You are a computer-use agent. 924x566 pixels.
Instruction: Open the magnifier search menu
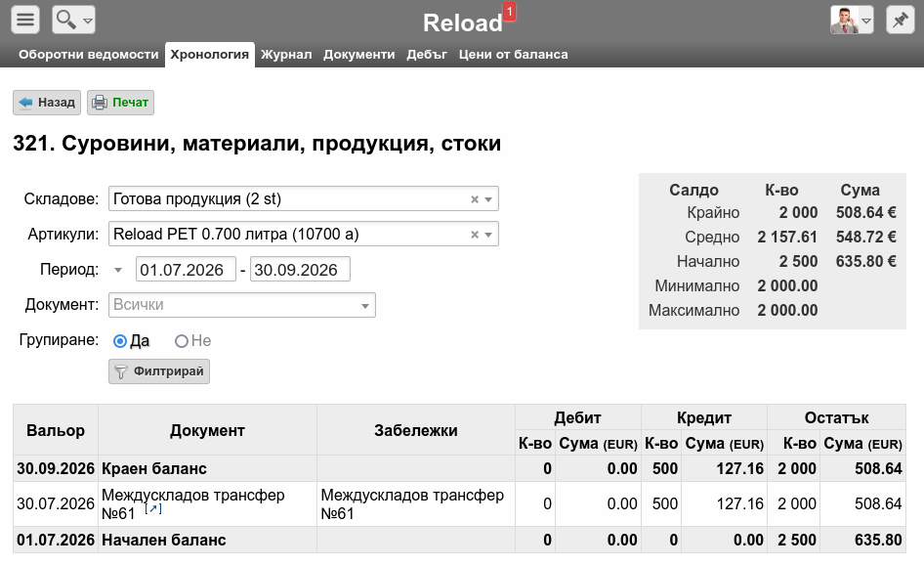coord(73,21)
